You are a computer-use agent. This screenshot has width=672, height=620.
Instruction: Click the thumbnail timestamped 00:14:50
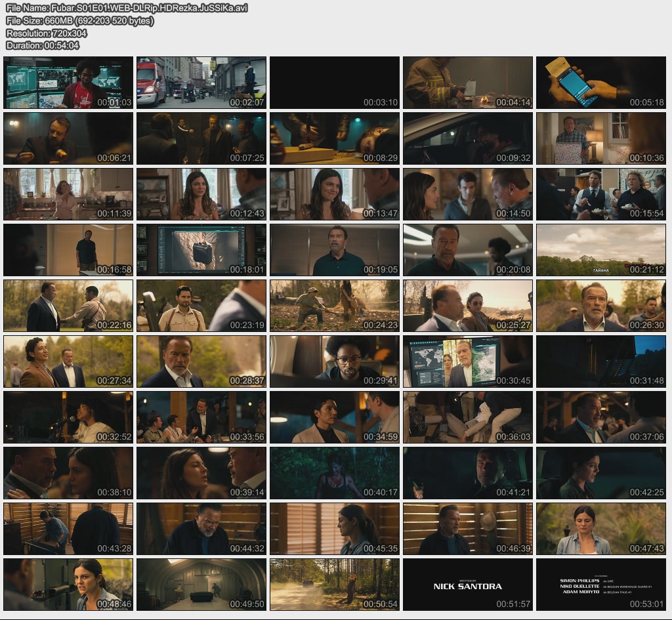tap(468, 194)
